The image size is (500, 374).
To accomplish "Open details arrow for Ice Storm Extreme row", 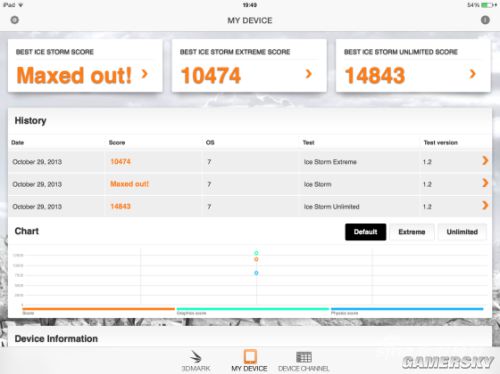I will 485,161.
